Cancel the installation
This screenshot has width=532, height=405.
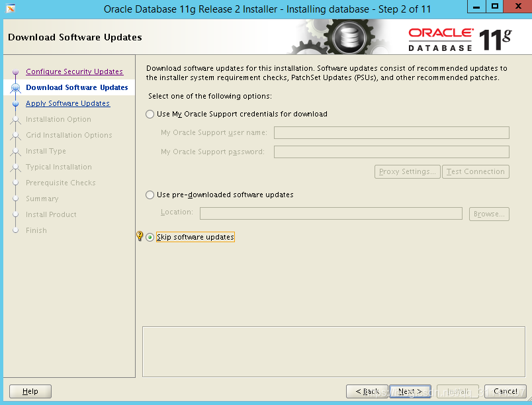tap(506, 391)
